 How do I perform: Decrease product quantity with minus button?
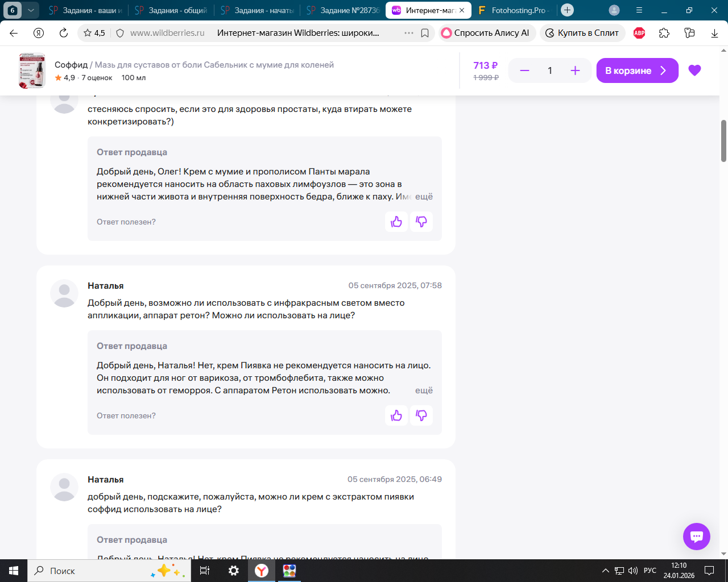(x=524, y=70)
